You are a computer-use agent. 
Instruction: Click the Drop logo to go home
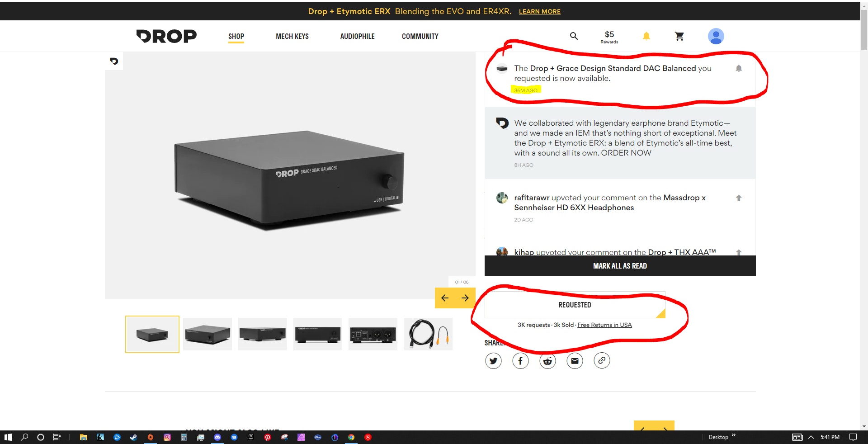pyautogui.click(x=166, y=36)
